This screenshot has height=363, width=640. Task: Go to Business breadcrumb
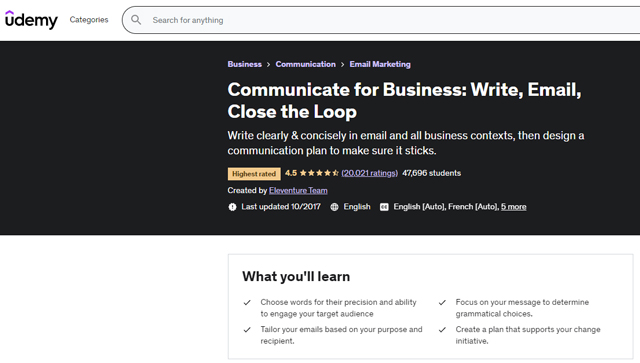[244, 64]
